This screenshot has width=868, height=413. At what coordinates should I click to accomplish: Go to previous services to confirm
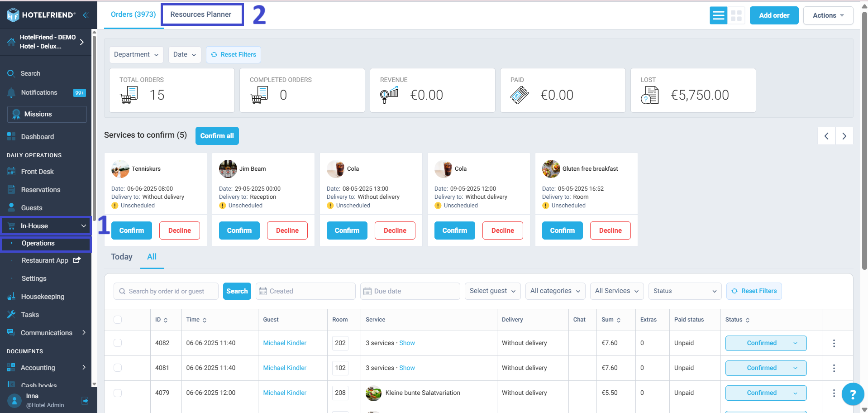(826, 136)
